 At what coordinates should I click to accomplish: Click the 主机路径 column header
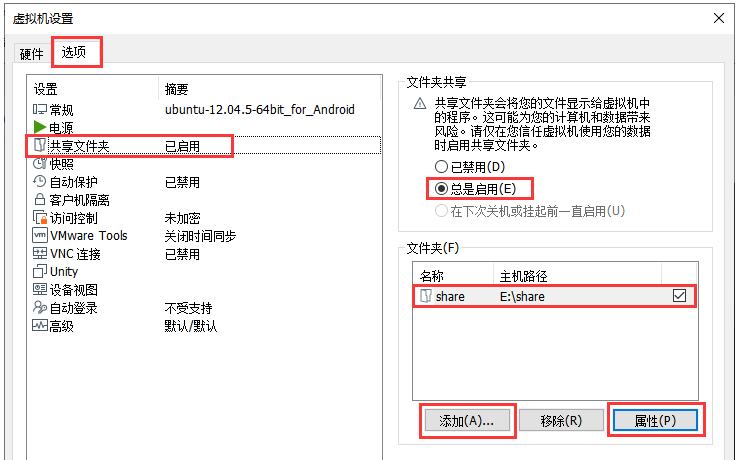coord(523,276)
